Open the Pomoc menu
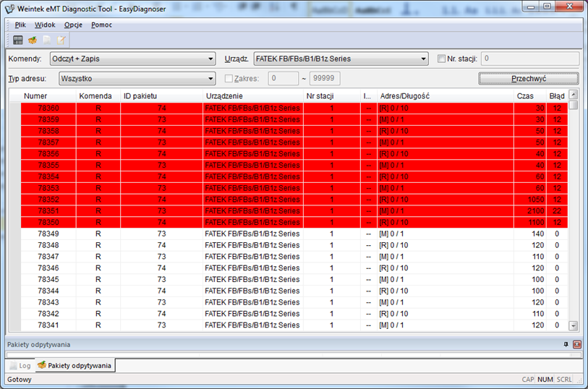588x389 pixels. (102, 25)
